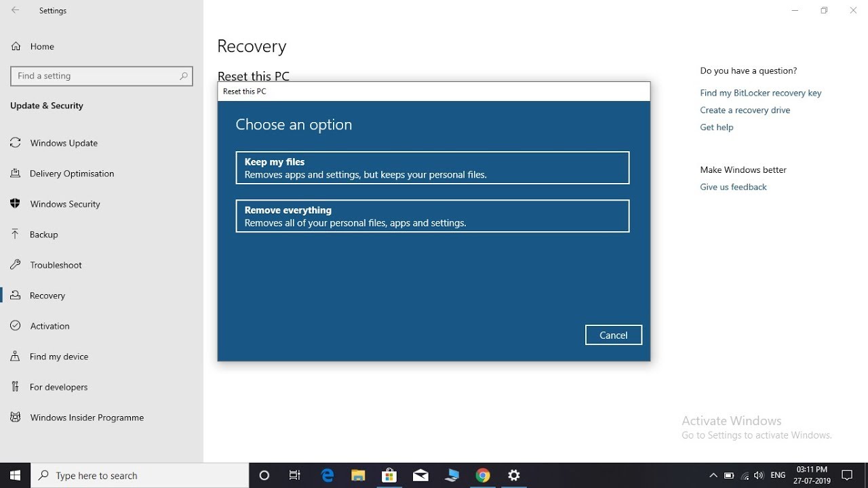Show hidden system tray icons

[x=713, y=475]
